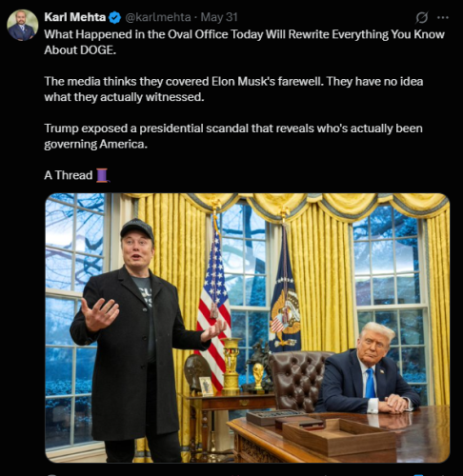Image resolution: width=463 pixels, height=476 pixels.
Task: Click the purple thread spool emoji
Action: (x=103, y=175)
